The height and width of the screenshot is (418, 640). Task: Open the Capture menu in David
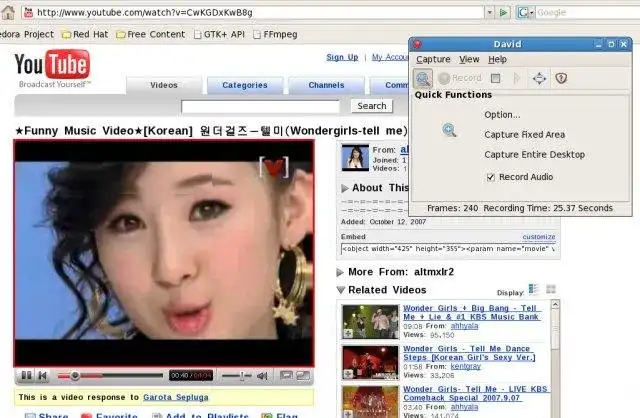[433, 60]
